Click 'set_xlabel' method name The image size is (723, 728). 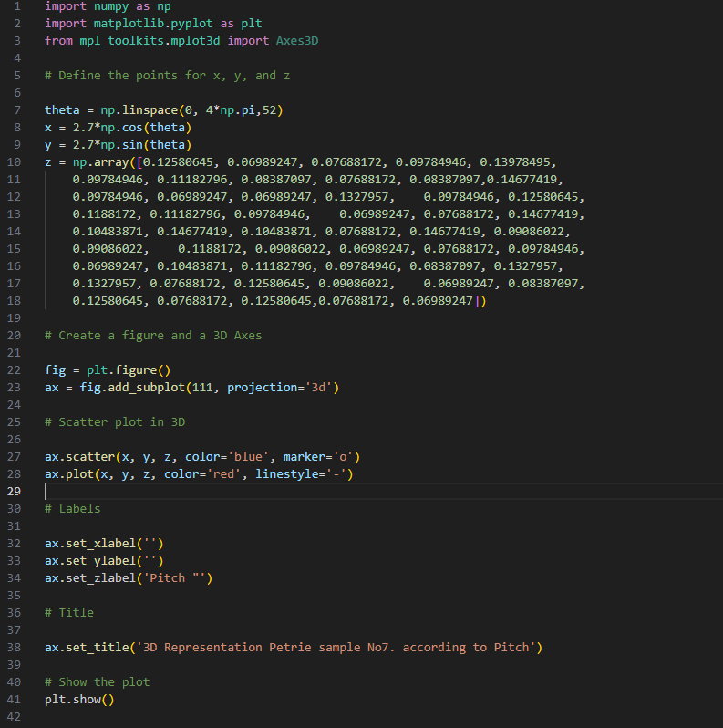(x=100, y=544)
